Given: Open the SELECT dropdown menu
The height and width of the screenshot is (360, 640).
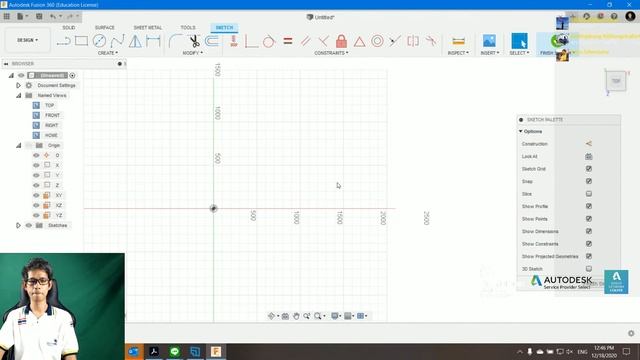Looking at the screenshot, I should [519, 53].
